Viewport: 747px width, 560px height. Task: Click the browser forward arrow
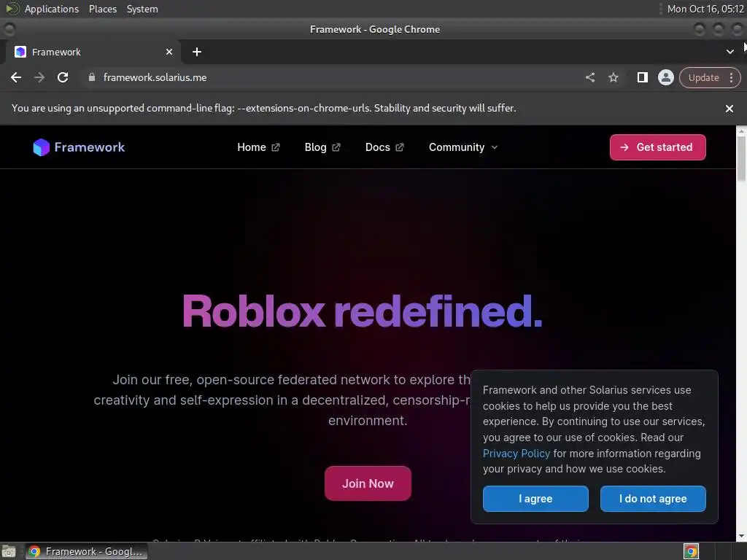39,77
